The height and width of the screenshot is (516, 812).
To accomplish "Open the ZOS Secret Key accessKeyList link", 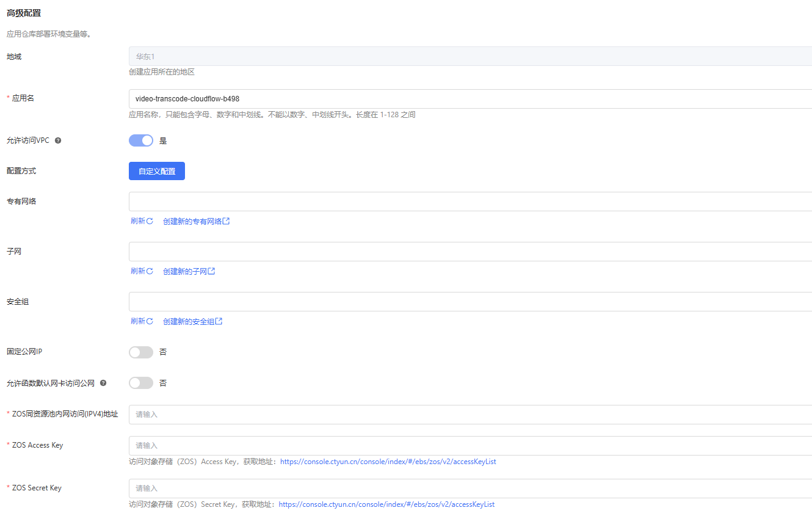I will (386, 504).
